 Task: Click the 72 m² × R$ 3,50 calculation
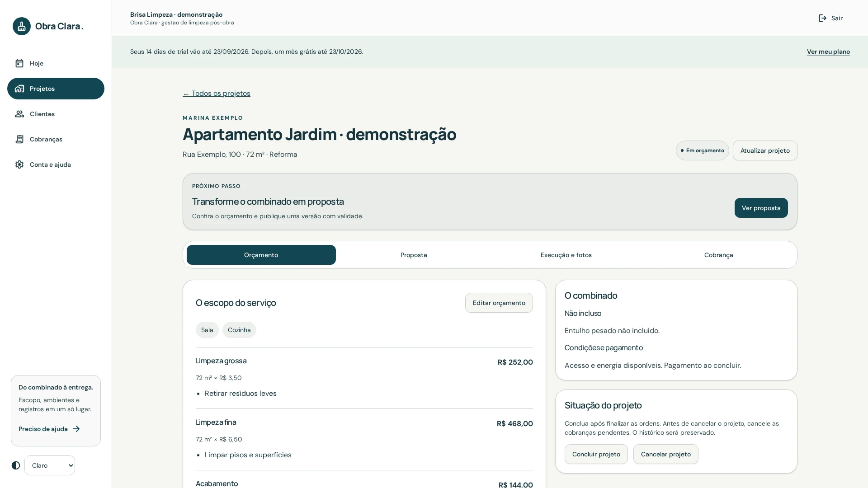(219, 378)
